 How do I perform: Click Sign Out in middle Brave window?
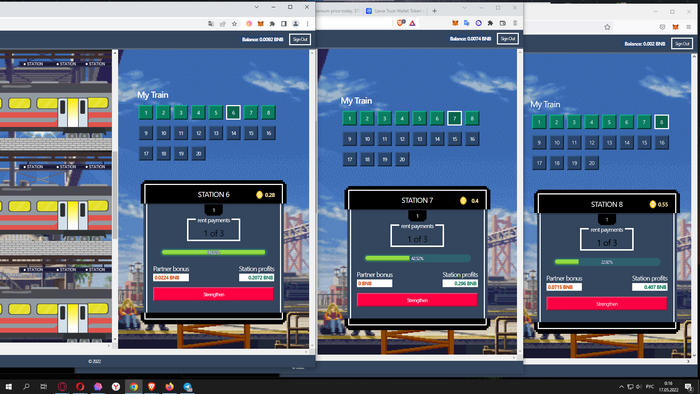pos(508,39)
